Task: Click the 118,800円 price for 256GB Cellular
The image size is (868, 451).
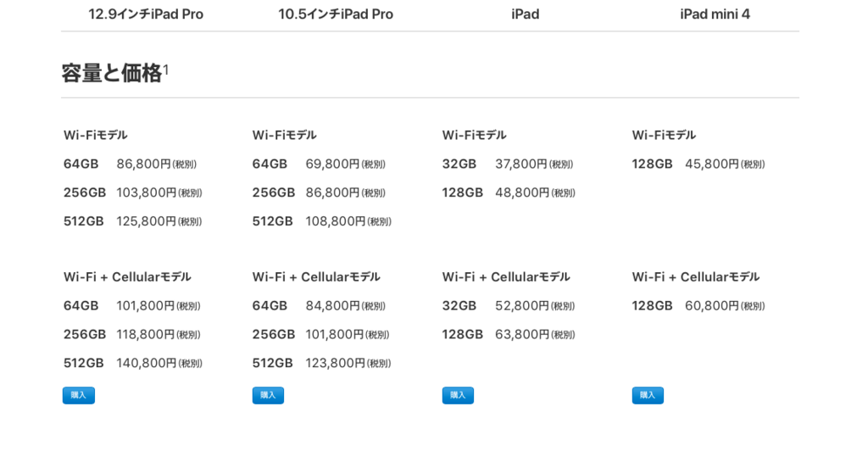Action: 146,334
